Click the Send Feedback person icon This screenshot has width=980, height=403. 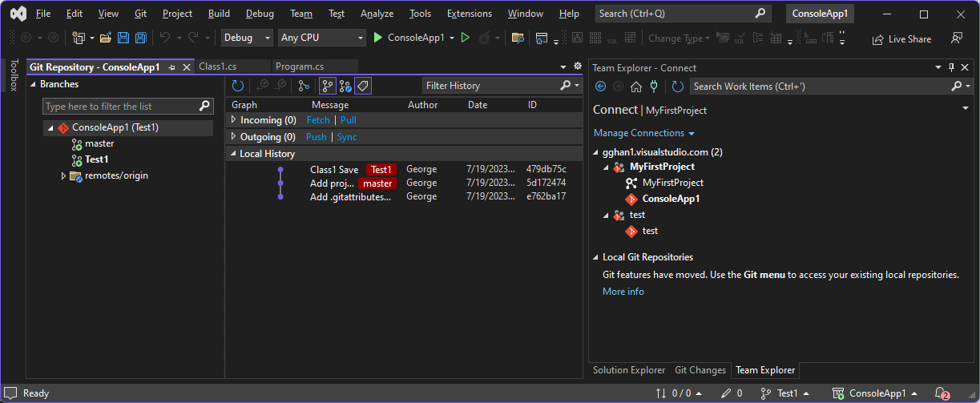[x=956, y=38]
